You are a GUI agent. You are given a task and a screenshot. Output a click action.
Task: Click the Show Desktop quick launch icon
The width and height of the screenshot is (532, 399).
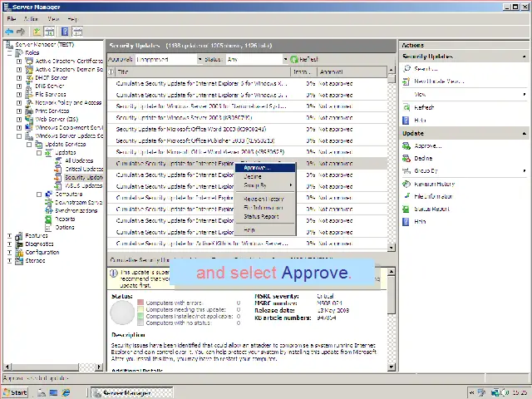(x=53, y=392)
